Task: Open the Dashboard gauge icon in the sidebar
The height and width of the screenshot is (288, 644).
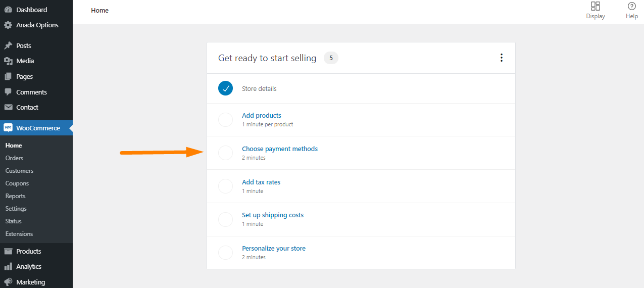Action: pos(8,10)
